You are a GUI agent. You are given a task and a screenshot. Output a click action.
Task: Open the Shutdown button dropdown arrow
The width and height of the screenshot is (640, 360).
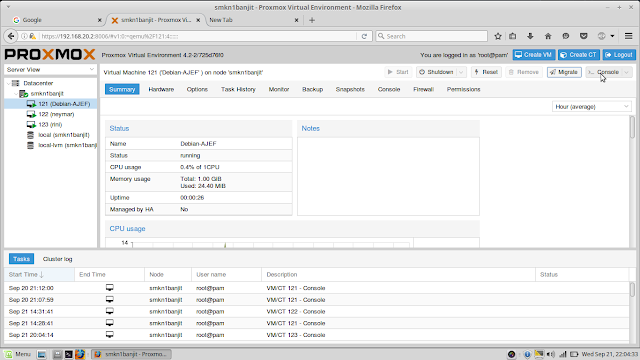pyautogui.click(x=461, y=72)
